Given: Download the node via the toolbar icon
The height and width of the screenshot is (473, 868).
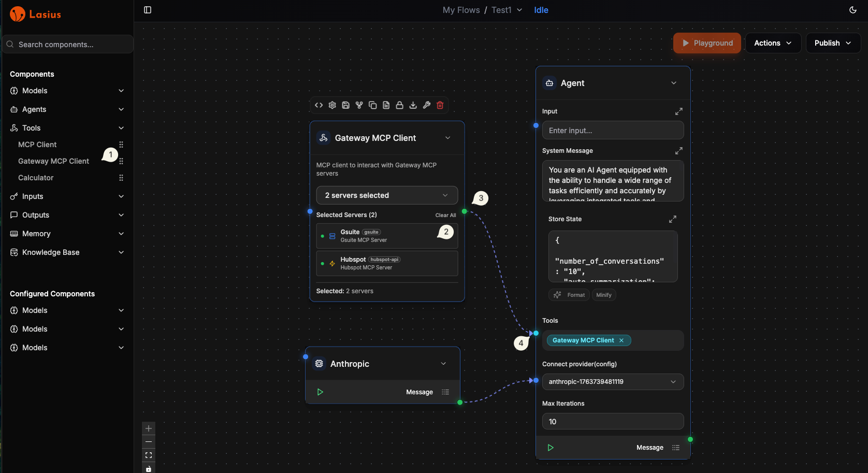Looking at the screenshot, I should (413, 105).
